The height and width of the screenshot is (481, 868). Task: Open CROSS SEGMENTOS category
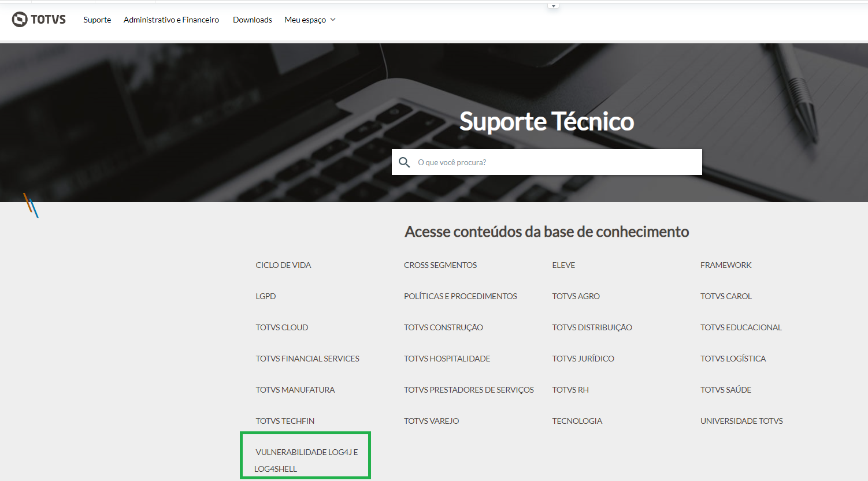point(440,265)
